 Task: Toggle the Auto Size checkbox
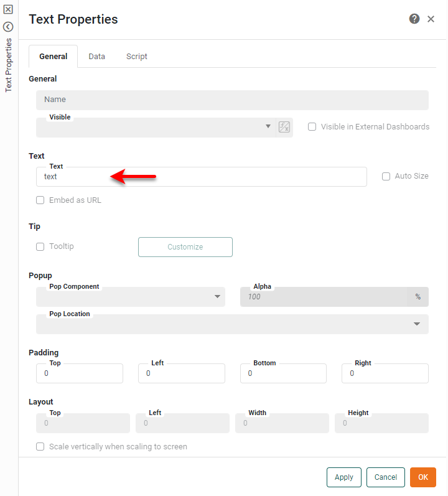pos(386,177)
